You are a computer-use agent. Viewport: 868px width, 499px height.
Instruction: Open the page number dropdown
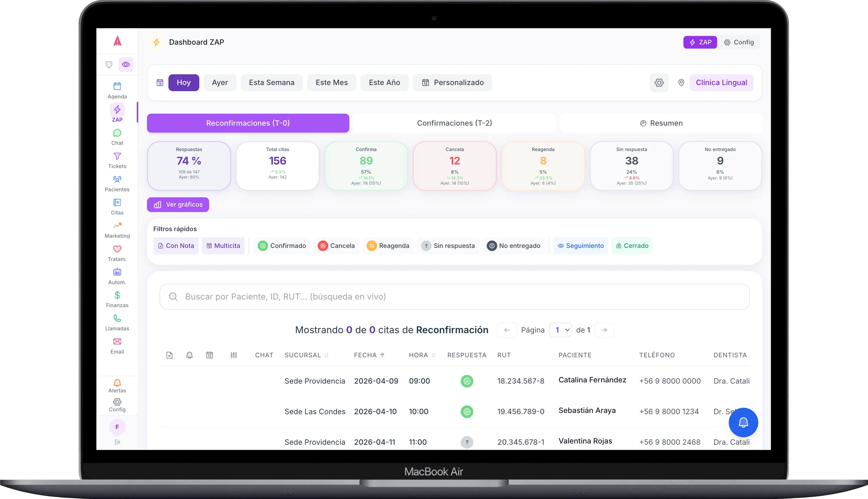(x=560, y=330)
